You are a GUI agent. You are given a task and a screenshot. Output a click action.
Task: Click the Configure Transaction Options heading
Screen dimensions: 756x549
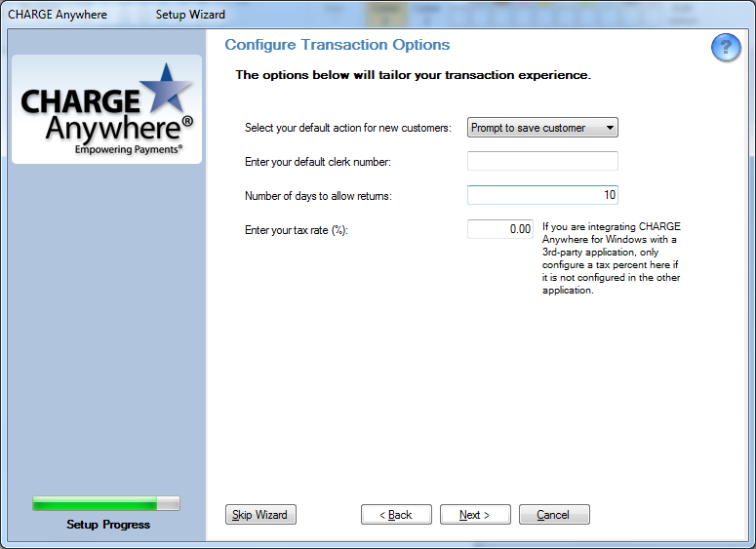(x=338, y=45)
